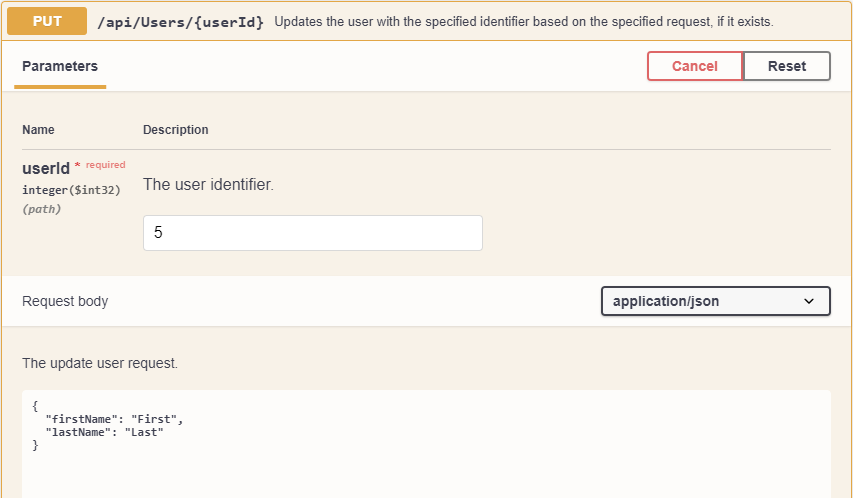Click the firstName line in request body editor
The width and height of the screenshot is (853, 498).
(x=115, y=419)
